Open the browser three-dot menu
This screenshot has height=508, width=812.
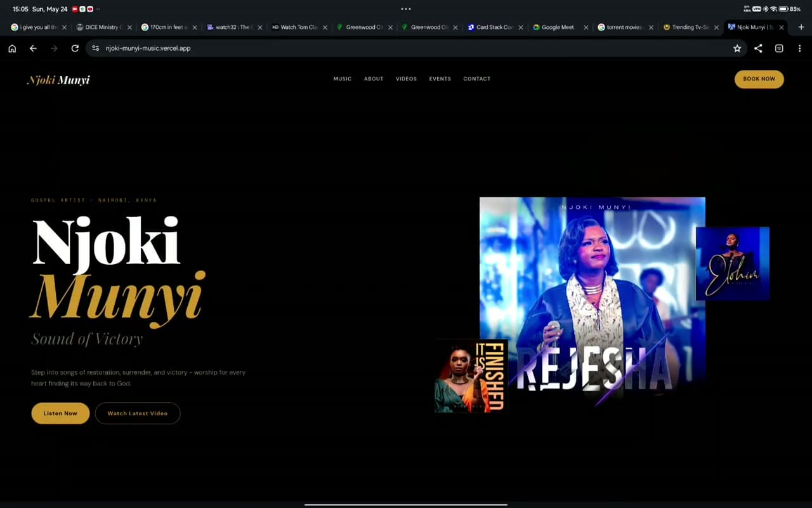tap(799, 48)
